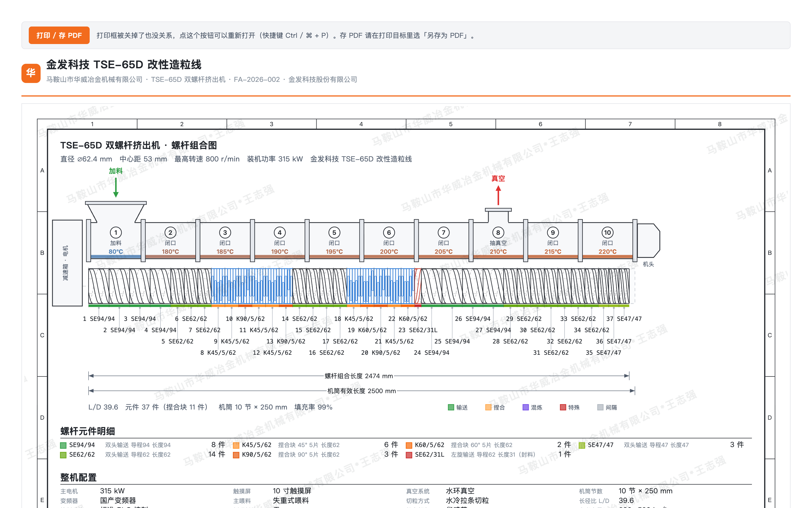Click element label 23 SE62/31L
The height and width of the screenshot is (508, 812).
pos(418,330)
